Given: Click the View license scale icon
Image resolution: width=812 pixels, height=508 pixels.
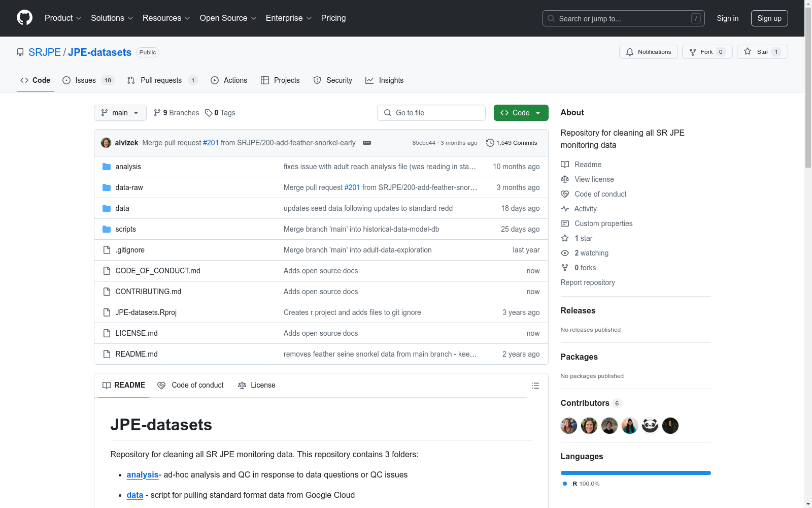Looking at the screenshot, I should coord(565,179).
